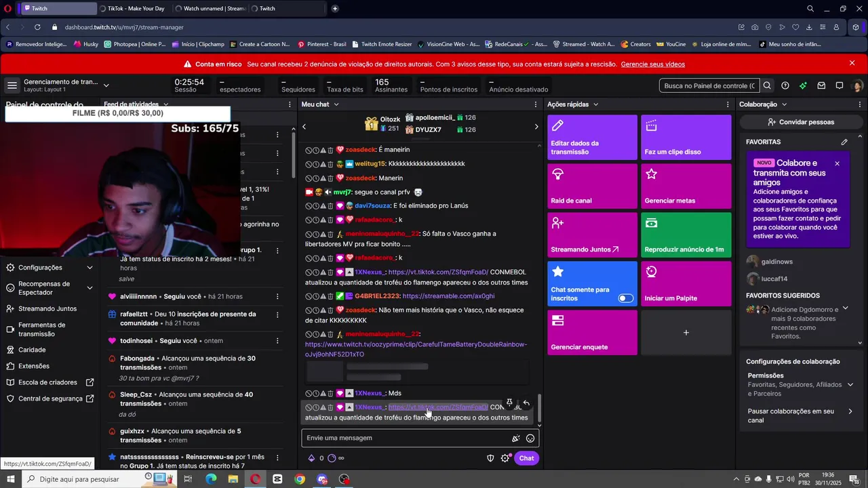This screenshot has width=868, height=488.
Task: Toggle Chat somente para inscritos switch
Action: (x=626, y=298)
